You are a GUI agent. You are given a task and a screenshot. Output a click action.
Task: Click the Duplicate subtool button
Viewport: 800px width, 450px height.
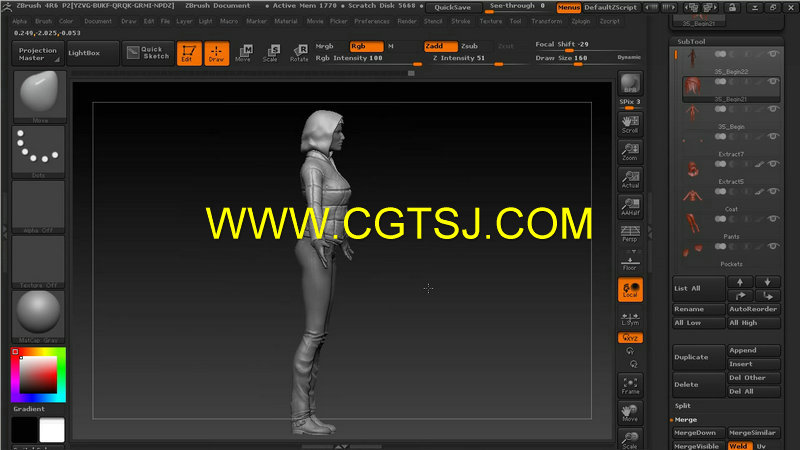pos(698,357)
